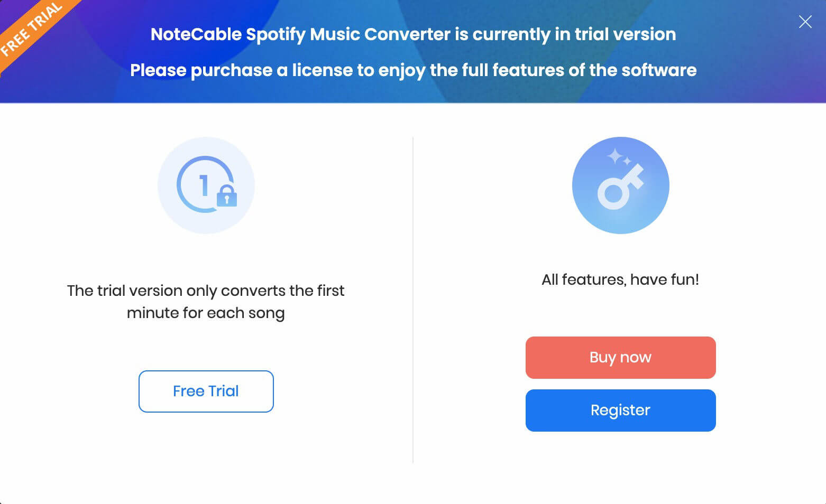826x504 pixels.
Task: Click the 'All features, have fun!' text
Action: click(620, 279)
